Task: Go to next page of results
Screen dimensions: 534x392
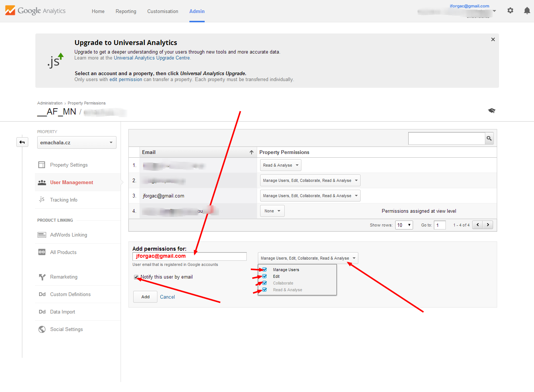Action: pyautogui.click(x=488, y=225)
